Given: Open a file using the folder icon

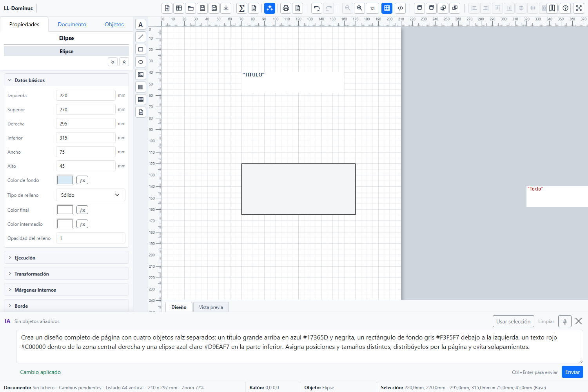Looking at the screenshot, I should 191,8.
